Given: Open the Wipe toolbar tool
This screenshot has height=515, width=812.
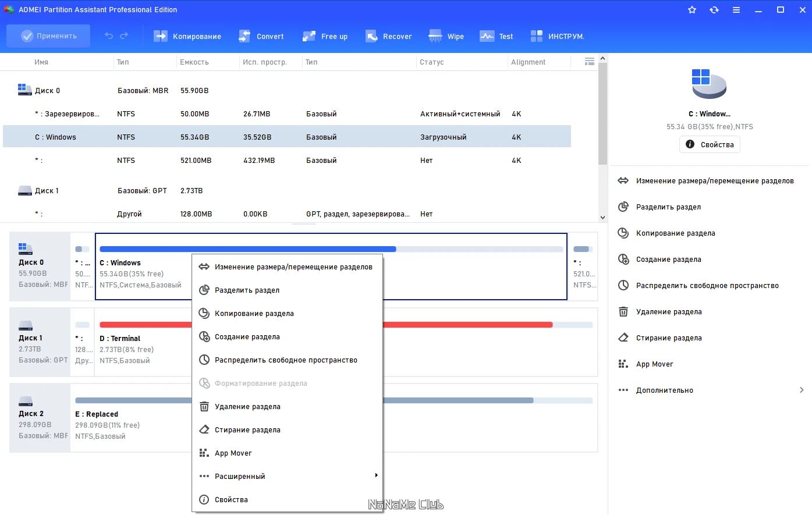Looking at the screenshot, I should (x=446, y=36).
